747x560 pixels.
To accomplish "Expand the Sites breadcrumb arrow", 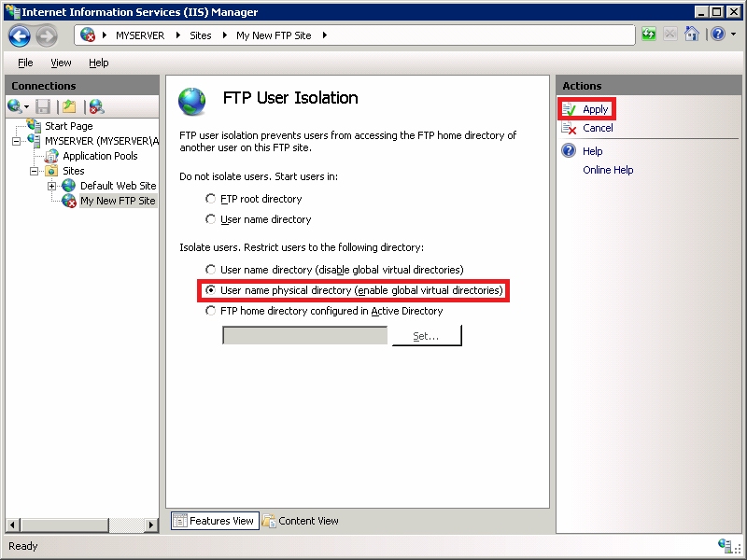I will 225,35.
